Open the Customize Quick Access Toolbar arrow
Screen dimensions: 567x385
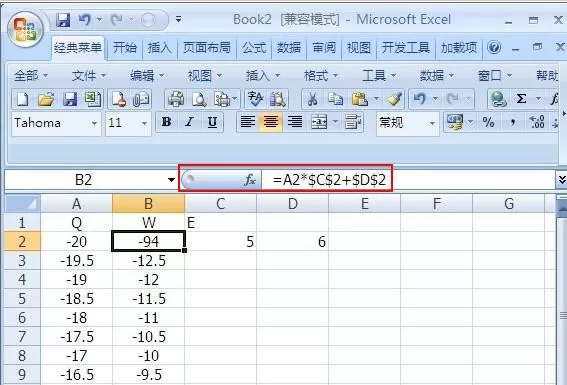click(178, 20)
